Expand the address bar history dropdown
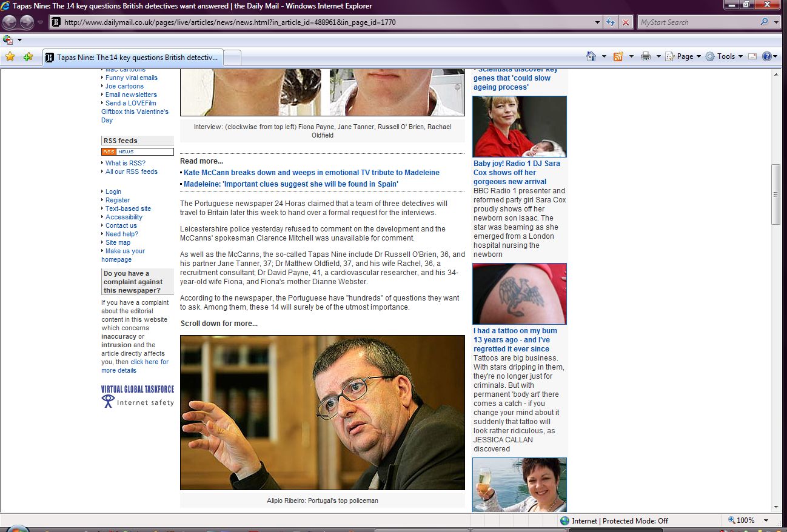Screen dimensions: 787x532 598,22
